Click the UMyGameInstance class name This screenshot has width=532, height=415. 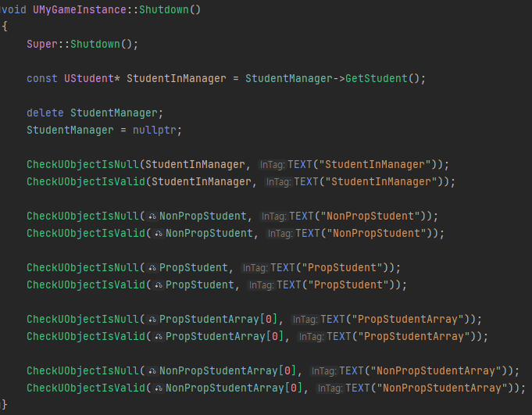point(80,10)
